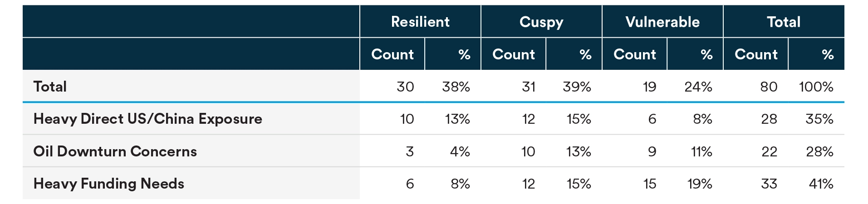Screen dimensions: 868x204
Task: Click the Total row label
Action: [50, 87]
